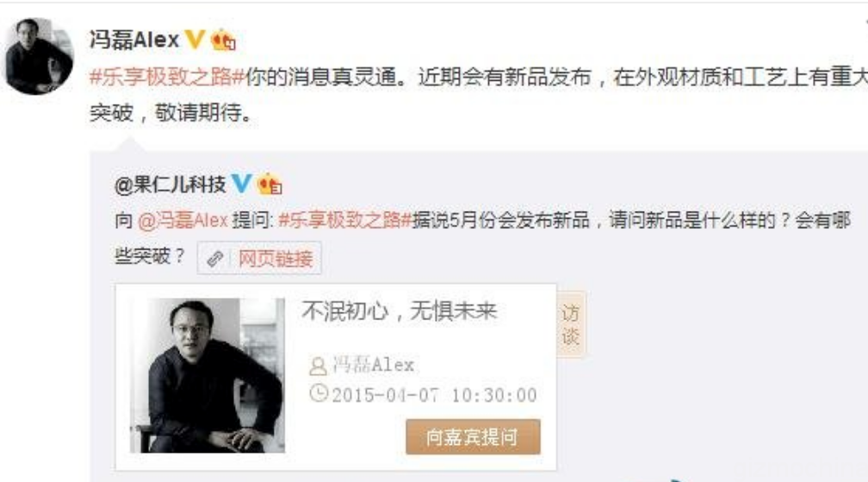Click the 向嘉宾提问 button
The width and height of the screenshot is (868, 482).
[473, 437]
